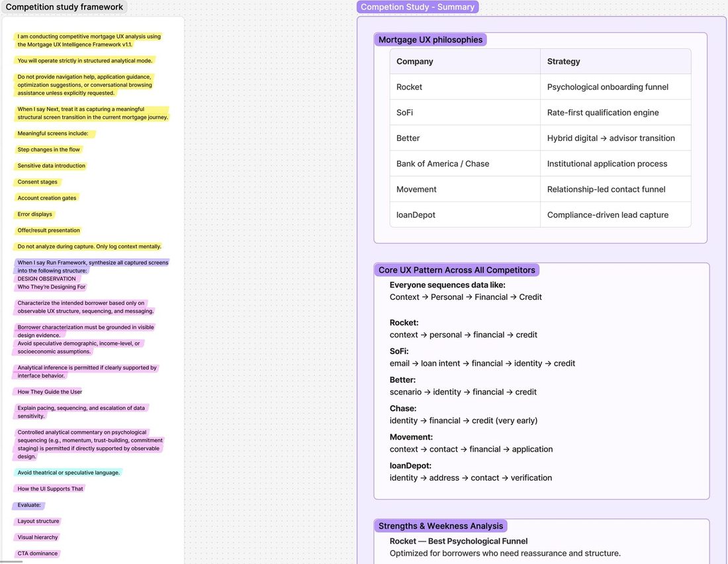The height and width of the screenshot is (564, 728).
Task: Click 'Explain pacing, sequencing' paragraph
Action: (81, 412)
